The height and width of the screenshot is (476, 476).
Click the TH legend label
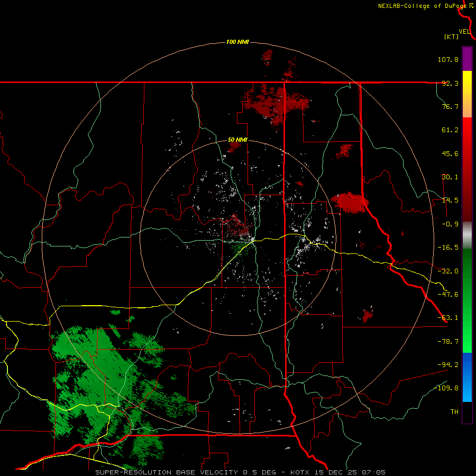[x=454, y=411]
